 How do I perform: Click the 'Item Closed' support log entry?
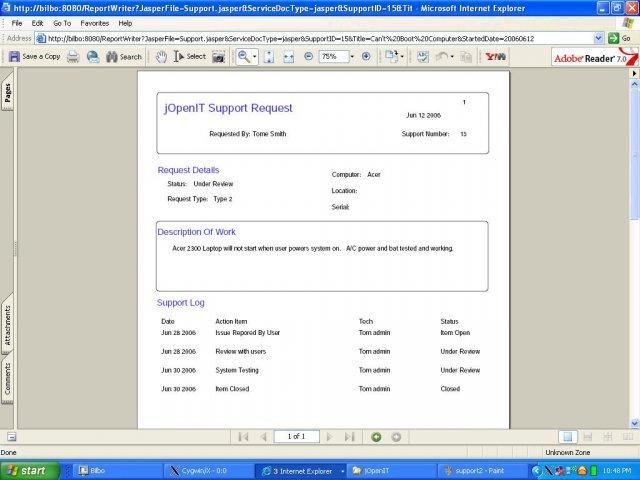[232, 389]
